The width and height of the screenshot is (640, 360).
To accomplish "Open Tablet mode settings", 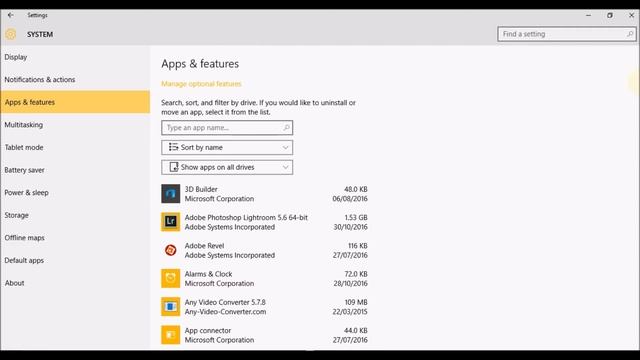I will [x=75, y=147].
